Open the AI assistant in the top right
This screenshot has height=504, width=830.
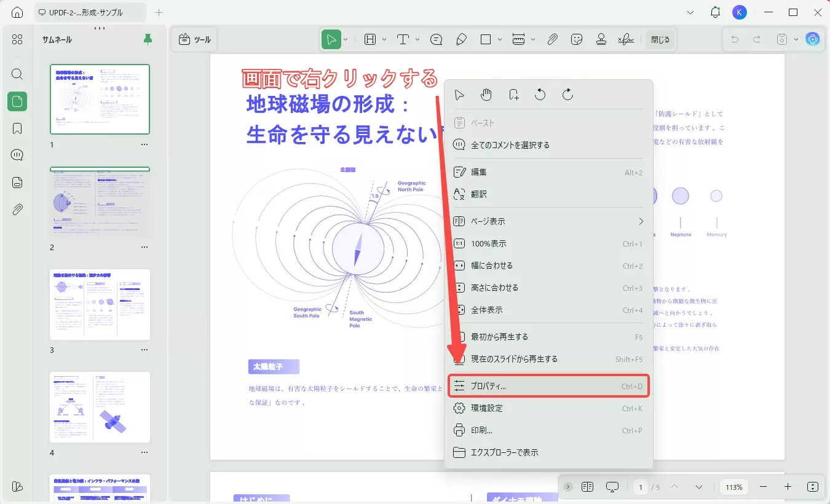pos(812,39)
